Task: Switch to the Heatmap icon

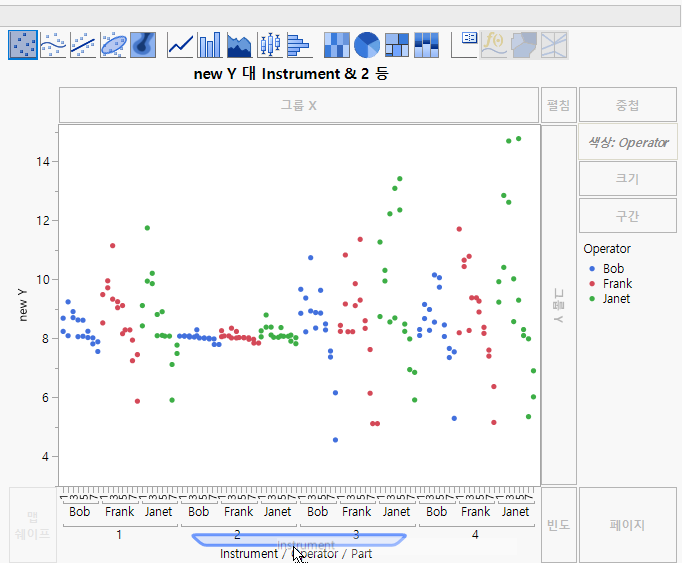Action: click(338, 45)
